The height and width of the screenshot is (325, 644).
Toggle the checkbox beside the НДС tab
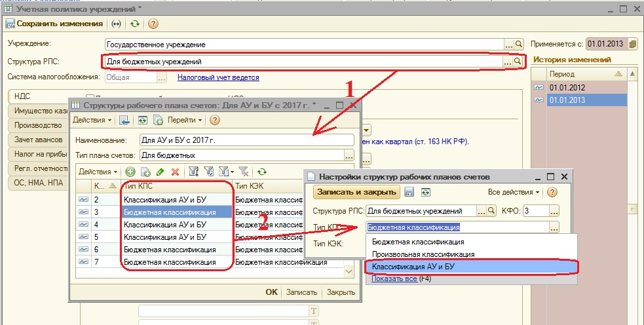[90, 96]
